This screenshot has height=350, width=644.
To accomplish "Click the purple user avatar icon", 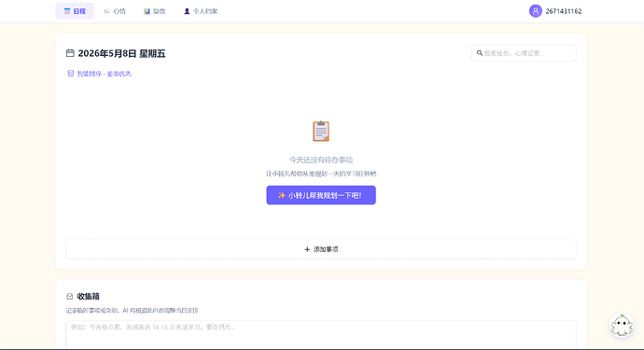I will [535, 11].
